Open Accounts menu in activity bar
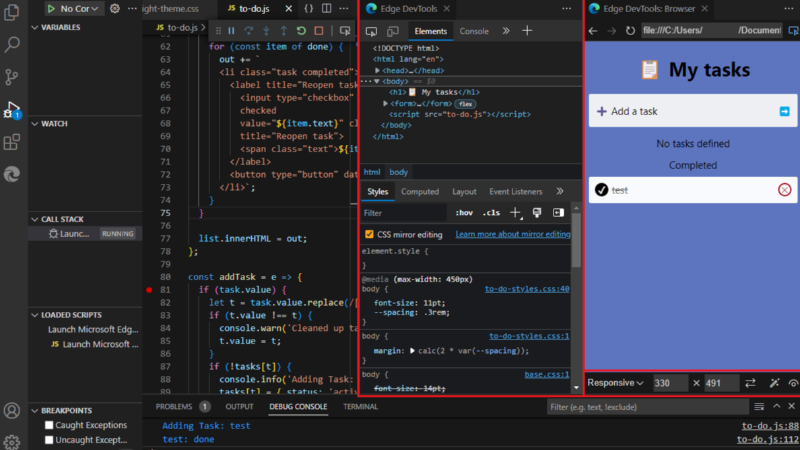This screenshot has width=800, height=450. click(x=11, y=411)
